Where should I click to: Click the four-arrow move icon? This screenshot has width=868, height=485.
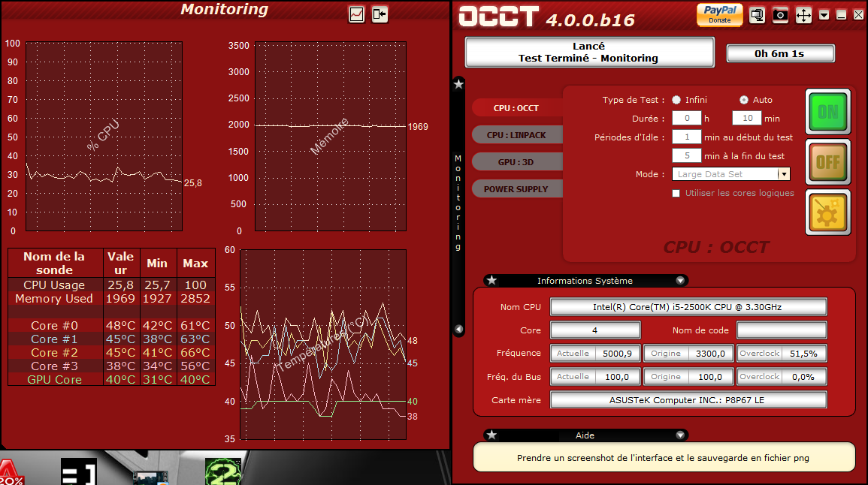pos(803,15)
